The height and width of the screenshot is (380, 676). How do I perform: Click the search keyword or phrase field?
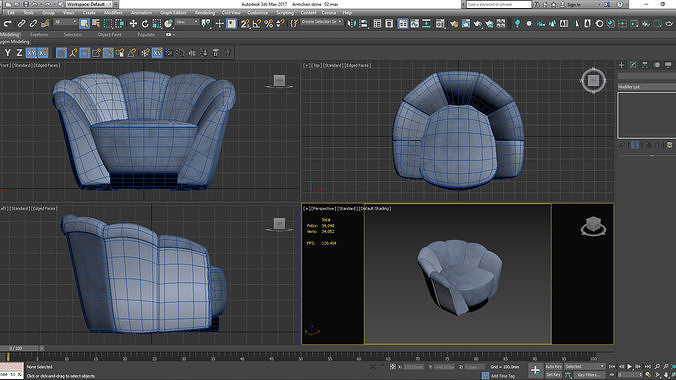point(499,4)
